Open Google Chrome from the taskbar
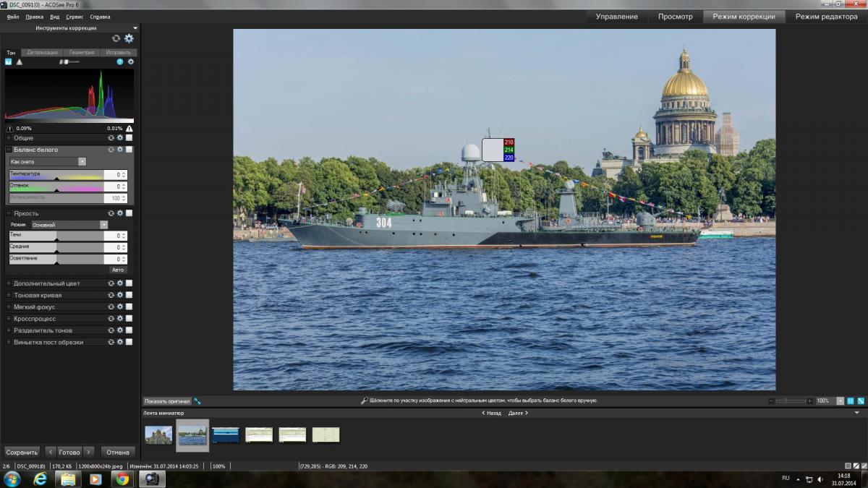The width and height of the screenshot is (868, 488). pyautogui.click(x=122, y=479)
